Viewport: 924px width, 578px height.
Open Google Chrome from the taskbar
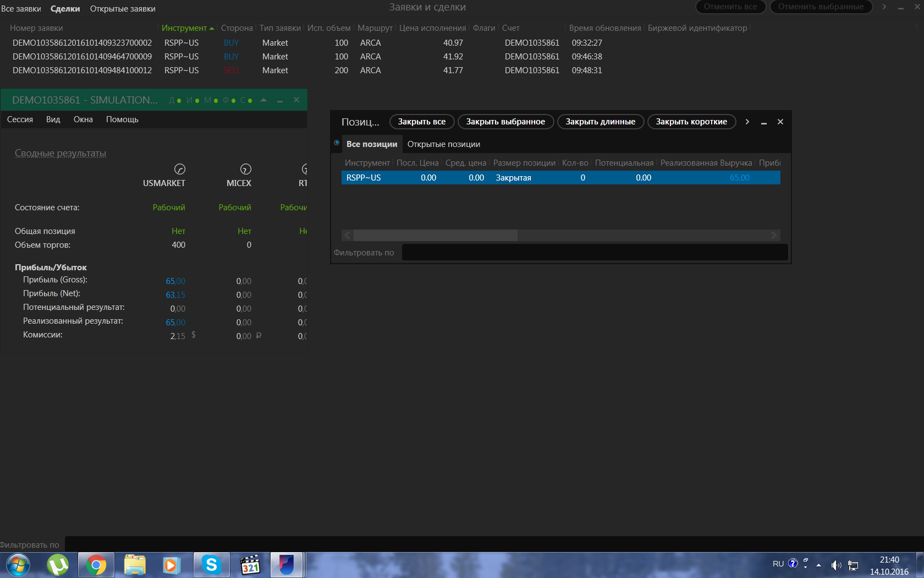click(x=96, y=565)
